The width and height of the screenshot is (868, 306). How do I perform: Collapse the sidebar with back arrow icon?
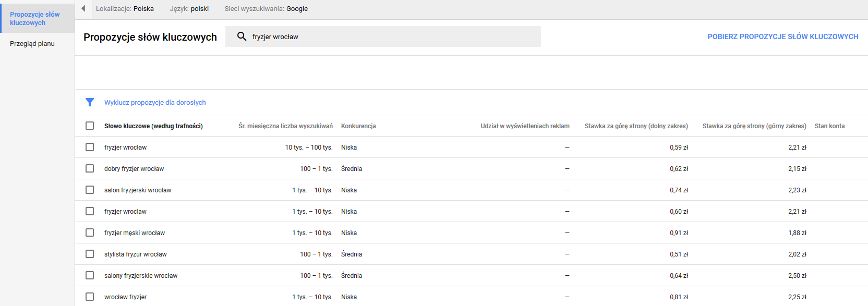83,8
